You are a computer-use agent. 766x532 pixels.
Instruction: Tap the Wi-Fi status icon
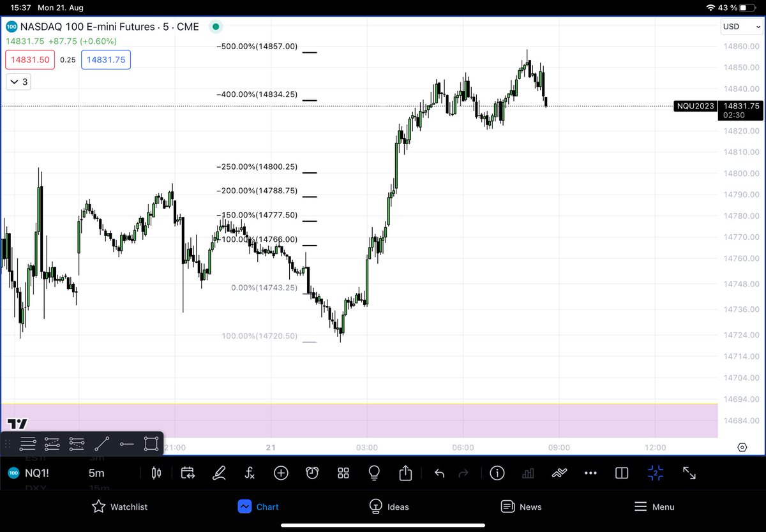(x=711, y=7)
